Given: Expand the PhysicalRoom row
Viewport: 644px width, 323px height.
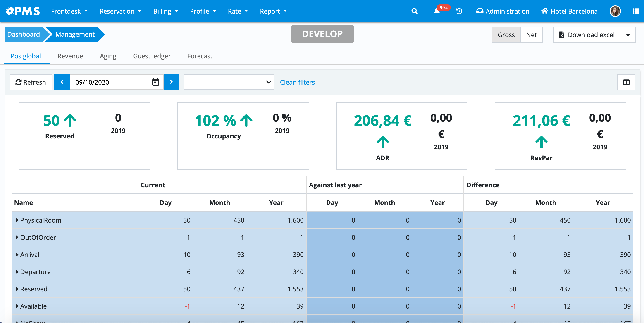Looking at the screenshot, I should tap(17, 220).
